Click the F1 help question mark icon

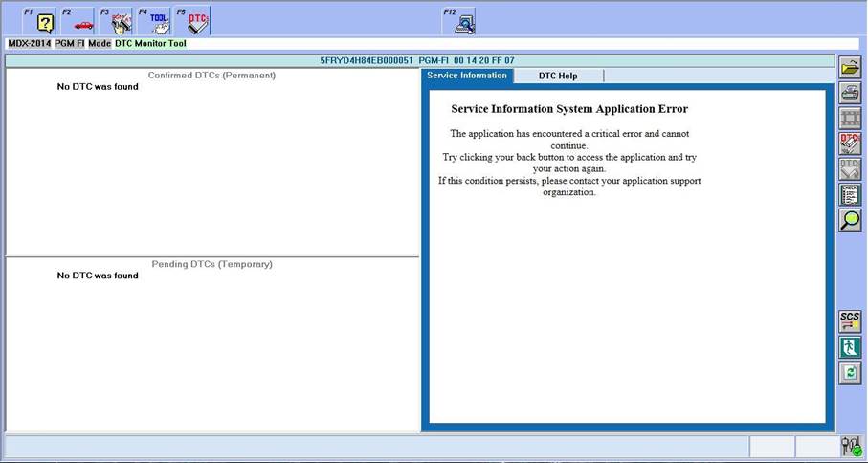point(43,23)
